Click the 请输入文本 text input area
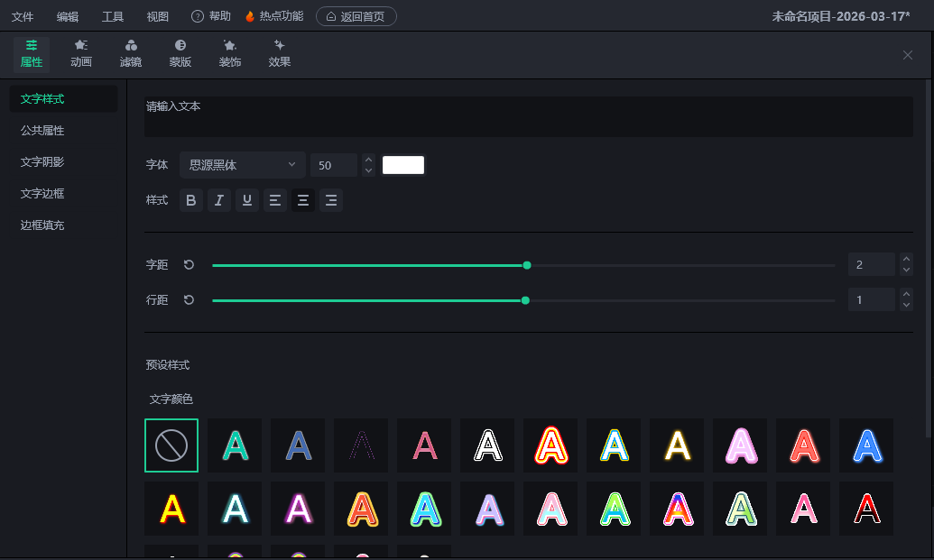 tap(528, 117)
